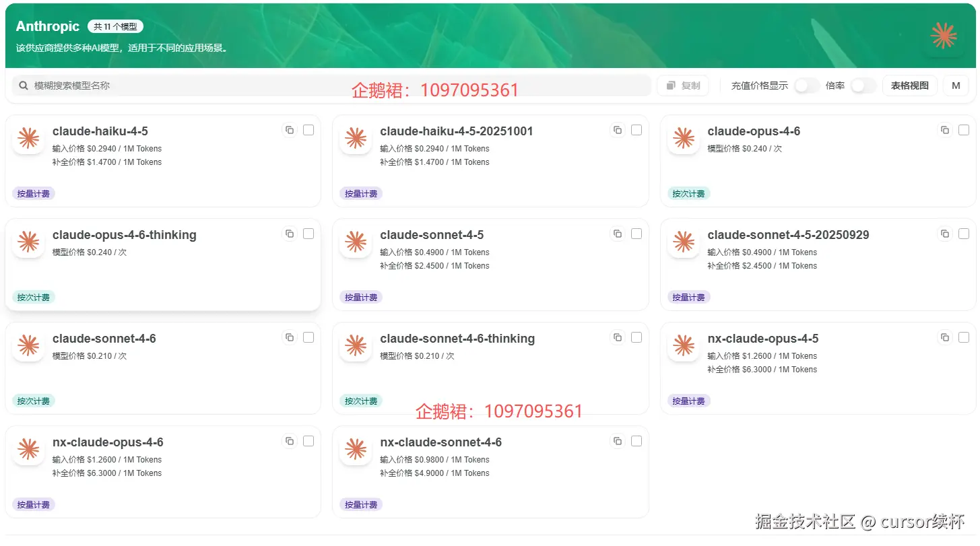980x546 pixels.
Task: Tick the claude-opus-4-6-thinking checkbox
Action: coord(308,234)
